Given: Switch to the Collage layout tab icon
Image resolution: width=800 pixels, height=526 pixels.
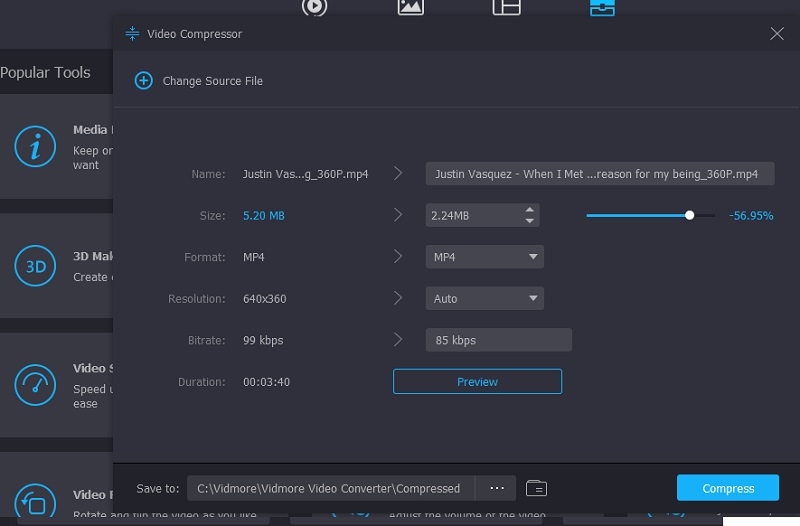Looking at the screenshot, I should [506, 7].
